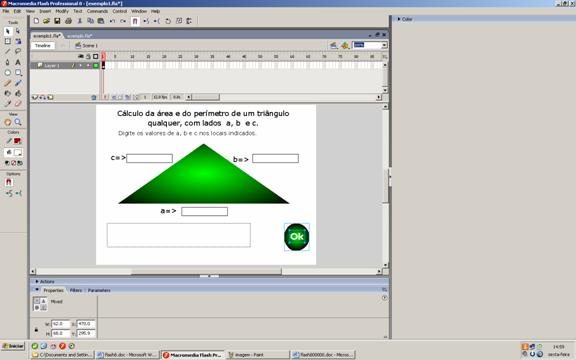576x360 pixels.
Task: Toggle Layer 1 outline color square
Action: (96, 65)
